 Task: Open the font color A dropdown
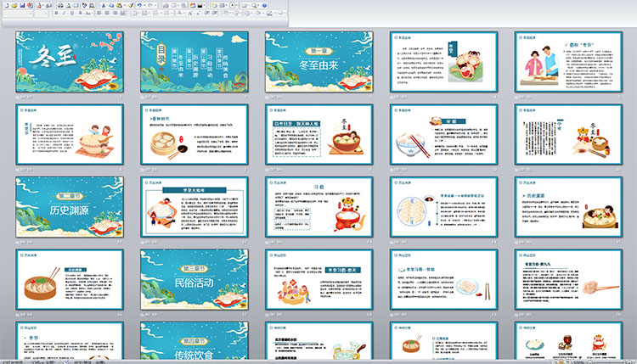tap(183, 14)
